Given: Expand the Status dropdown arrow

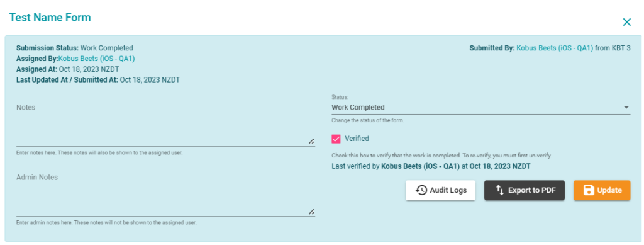Looking at the screenshot, I should 626,107.
